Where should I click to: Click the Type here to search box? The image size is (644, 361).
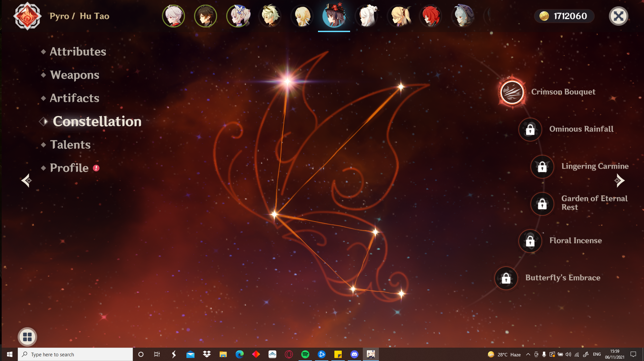(x=75, y=354)
